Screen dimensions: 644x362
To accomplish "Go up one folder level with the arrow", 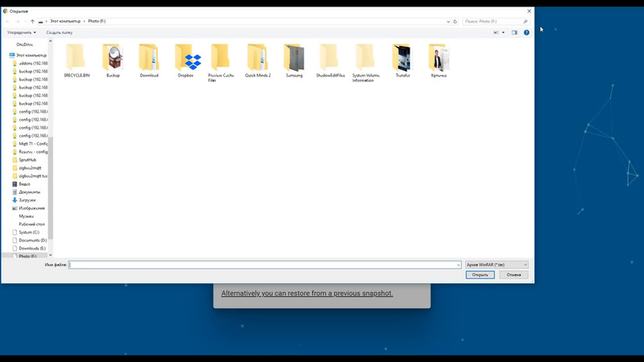I will [x=32, y=22].
